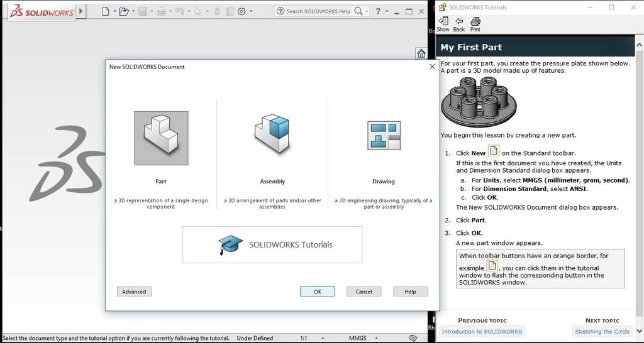
Task: Click the search magnifier icon
Action: (358, 11)
